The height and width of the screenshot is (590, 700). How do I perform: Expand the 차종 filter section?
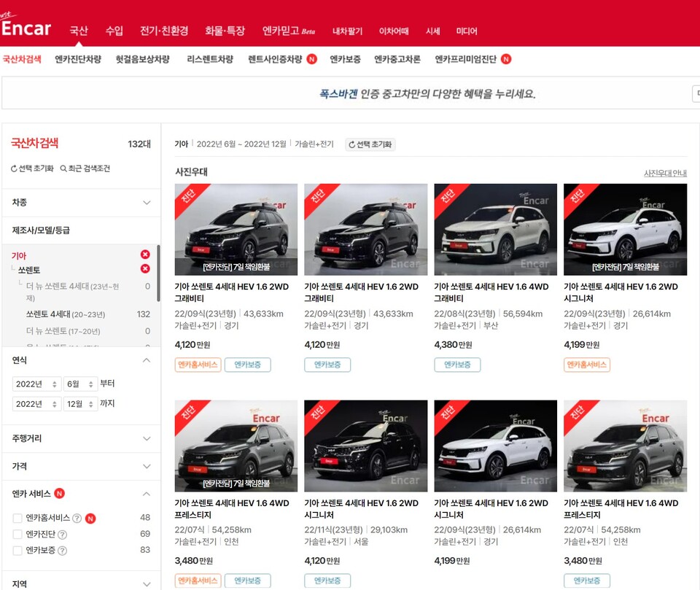[x=81, y=202]
